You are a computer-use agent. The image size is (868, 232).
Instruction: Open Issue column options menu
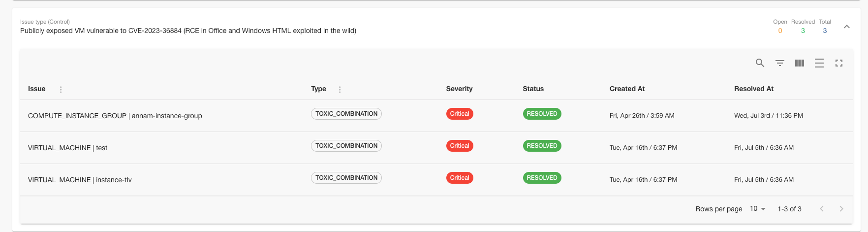click(61, 89)
